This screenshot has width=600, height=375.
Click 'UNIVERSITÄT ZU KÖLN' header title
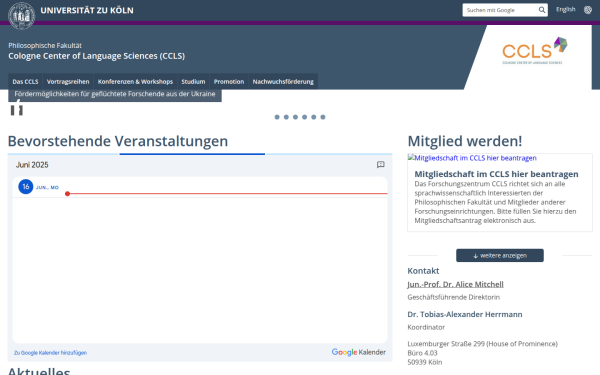(x=87, y=10)
